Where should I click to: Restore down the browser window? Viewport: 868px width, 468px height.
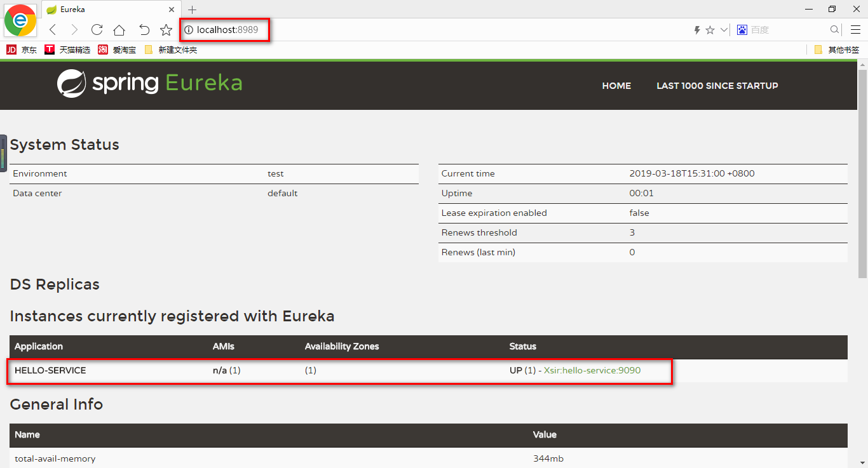[832, 9]
